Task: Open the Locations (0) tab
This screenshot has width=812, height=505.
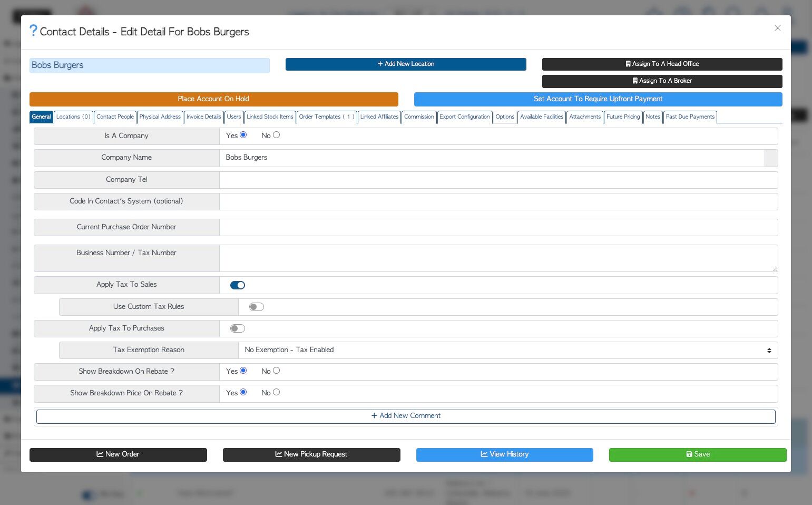Action: click(73, 117)
